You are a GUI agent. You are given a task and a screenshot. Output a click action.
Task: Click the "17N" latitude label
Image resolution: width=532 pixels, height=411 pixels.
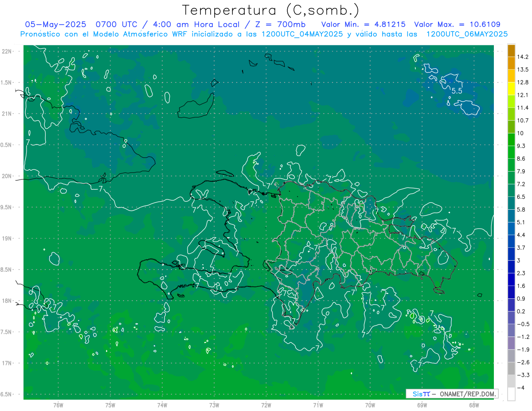click(x=7, y=363)
